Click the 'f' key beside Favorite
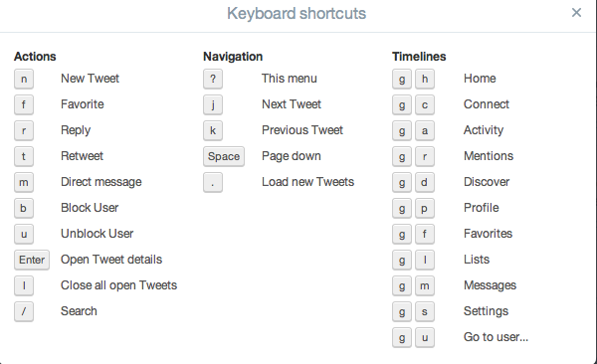 tap(24, 104)
